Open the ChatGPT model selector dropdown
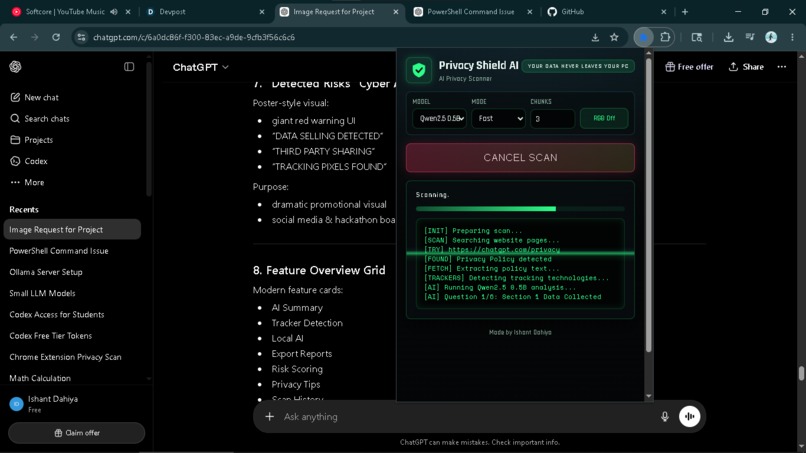 pos(200,67)
